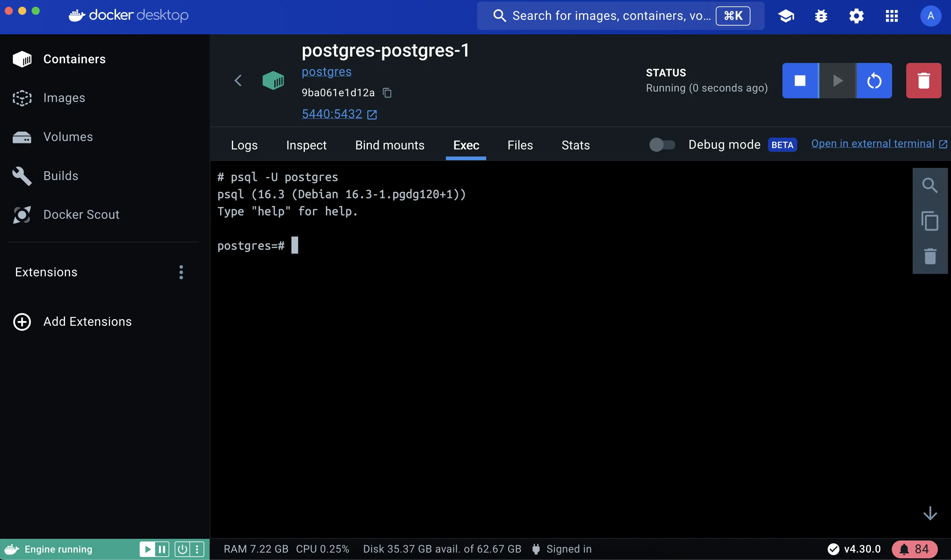Scroll down in the Exec terminal
The height and width of the screenshot is (560, 951).
pos(930,513)
